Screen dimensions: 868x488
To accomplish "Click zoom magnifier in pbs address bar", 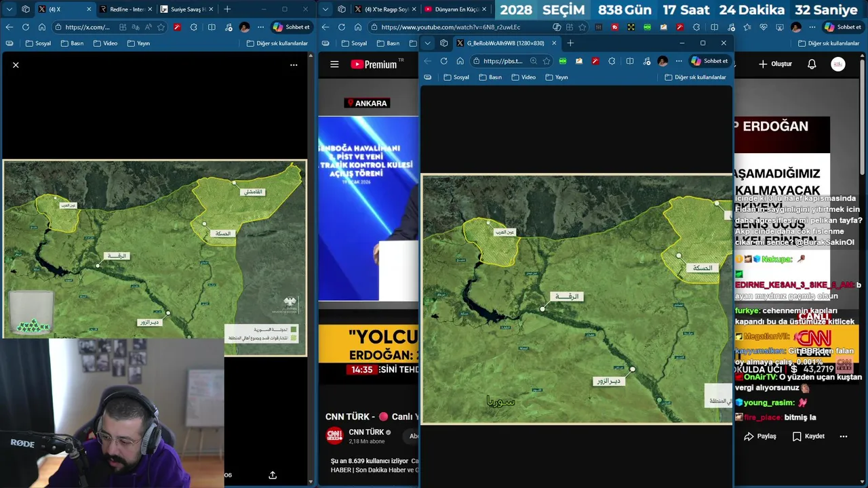I will pyautogui.click(x=534, y=61).
